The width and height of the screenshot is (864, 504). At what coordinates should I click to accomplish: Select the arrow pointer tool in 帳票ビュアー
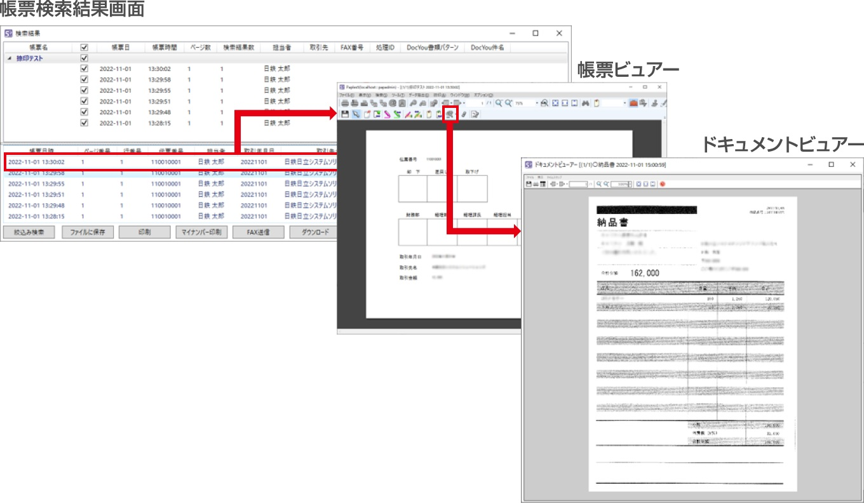tap(356, 114)
